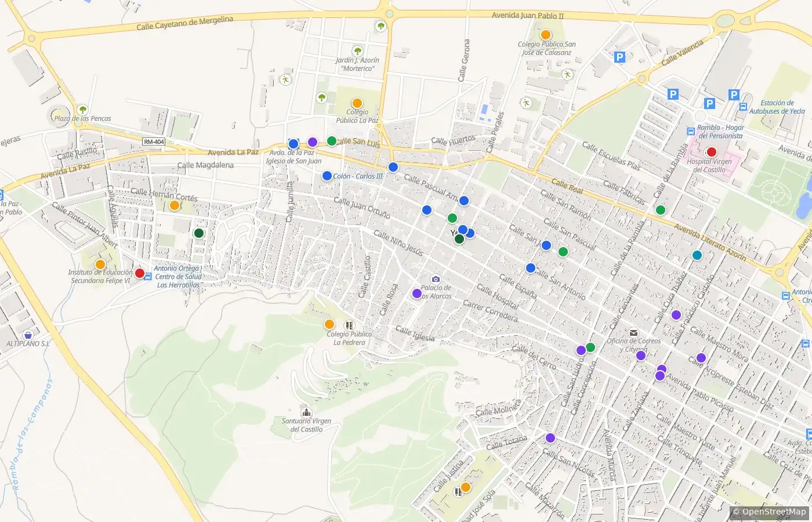Click the Calle Jumilla street label
Image resolution: width=812 pixels, height=522 pixels.
tap(291, 201)
